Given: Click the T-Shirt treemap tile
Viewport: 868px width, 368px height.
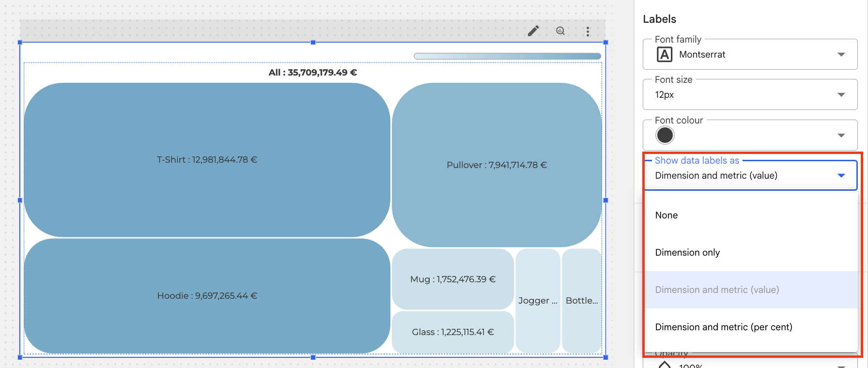Looking at the screenshot, I should pos(207,160).
